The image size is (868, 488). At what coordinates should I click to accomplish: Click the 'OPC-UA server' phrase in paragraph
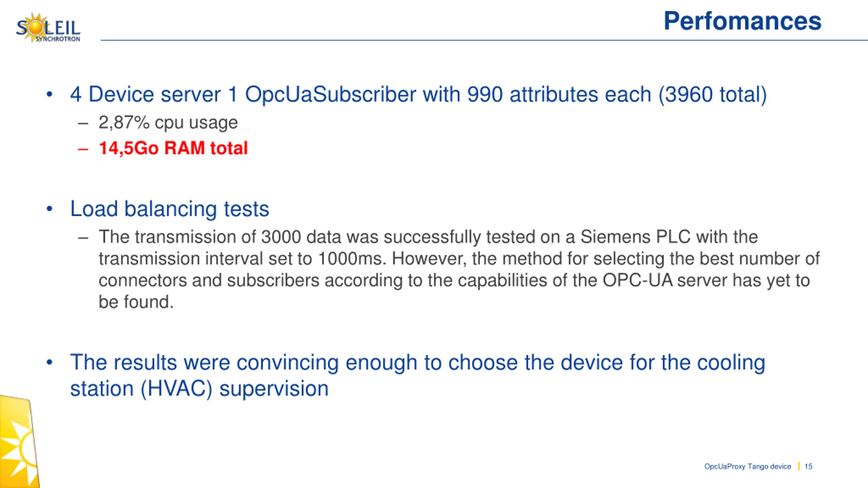665,280
